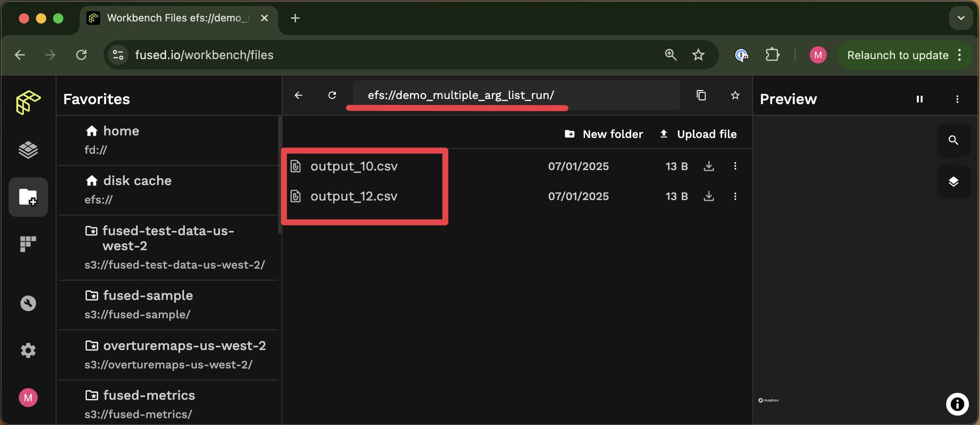Favorite the current folder via star

coord(735,95)
